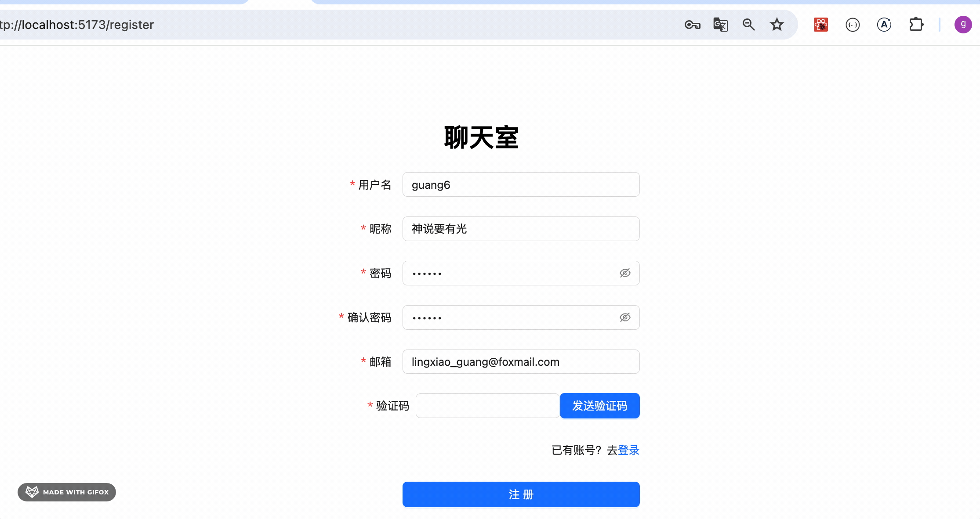980x519 pixels.
Task: Go to 登录 link
Action: tap(628, 450)
